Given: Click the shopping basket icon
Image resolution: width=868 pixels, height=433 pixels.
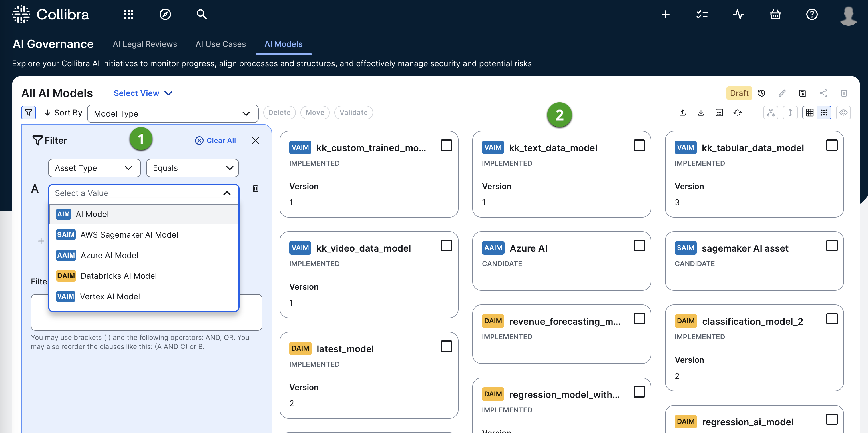Looking at the screenshot, I should tap(775, 14).
